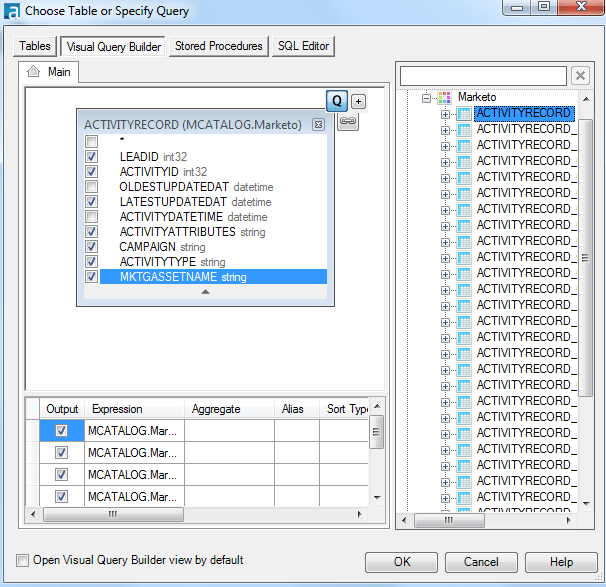Check the OLDESTUPDATEDAT field checkbox
The height and width of the screenshot is (587, 606).
point(92,187)
